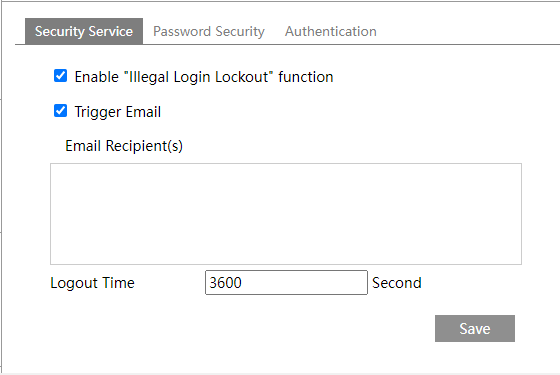Click the Logout Time label

(92, 283)
